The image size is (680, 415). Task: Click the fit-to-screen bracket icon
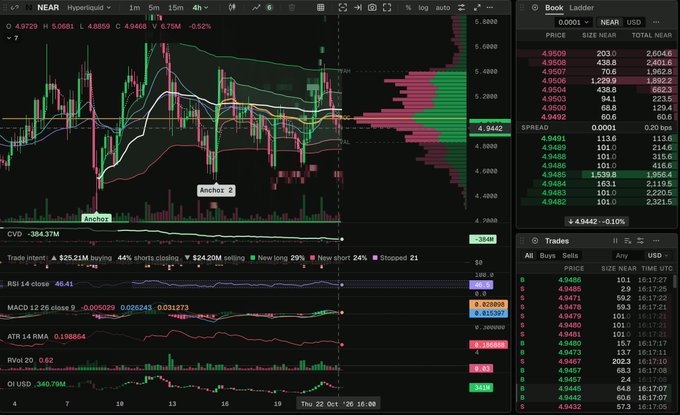click(x=343, y=7)
